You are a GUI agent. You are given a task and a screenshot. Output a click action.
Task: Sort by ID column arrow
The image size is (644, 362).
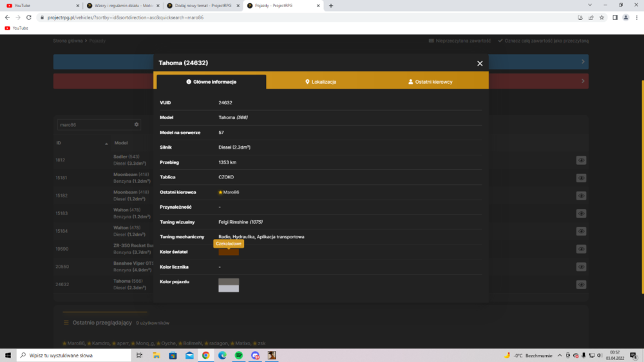pyautogui.click(x=106, y=144)
